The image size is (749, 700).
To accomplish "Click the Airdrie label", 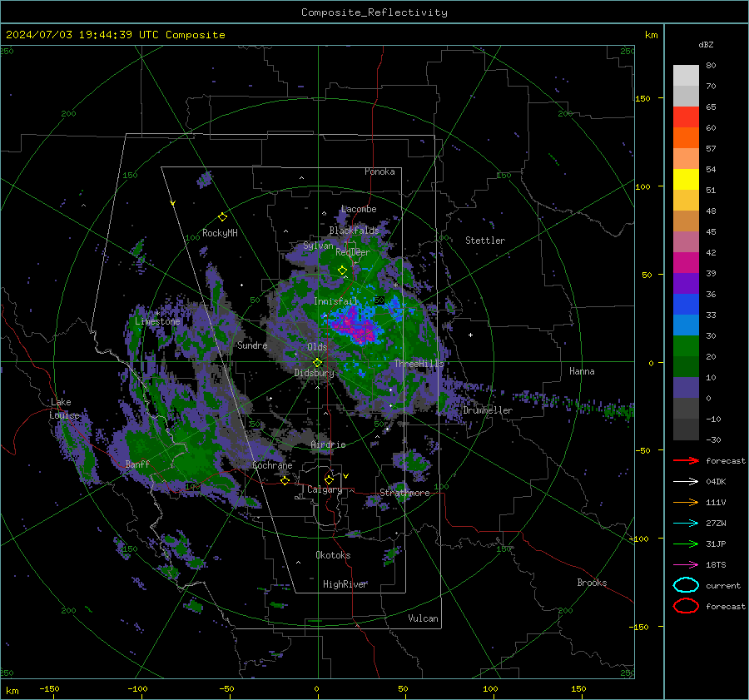I will 328,444.
